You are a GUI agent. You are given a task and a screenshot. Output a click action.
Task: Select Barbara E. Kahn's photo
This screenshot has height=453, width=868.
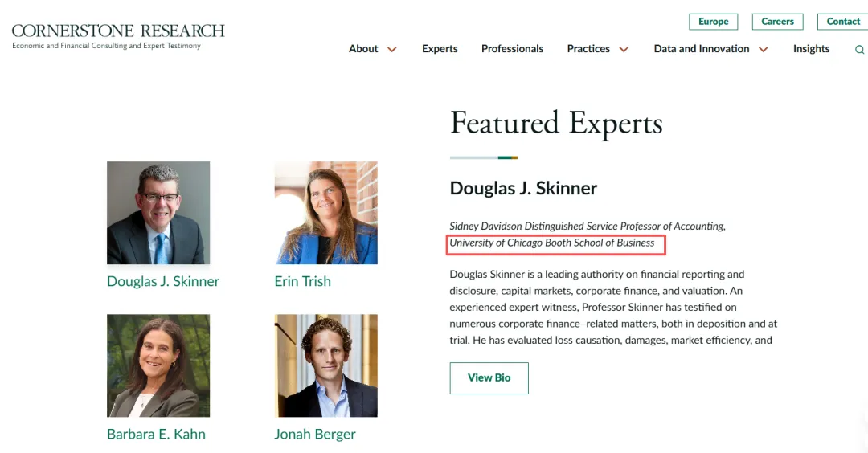[158, 365]
